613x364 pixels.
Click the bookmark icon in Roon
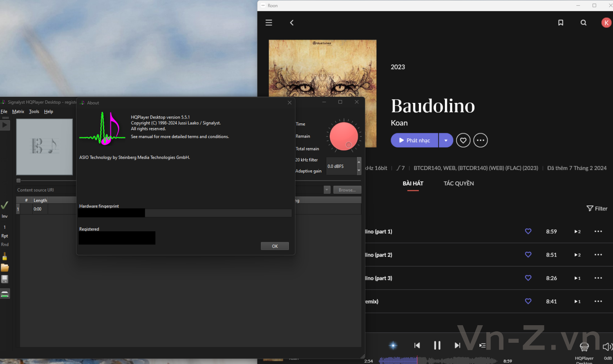pos(561,23)
